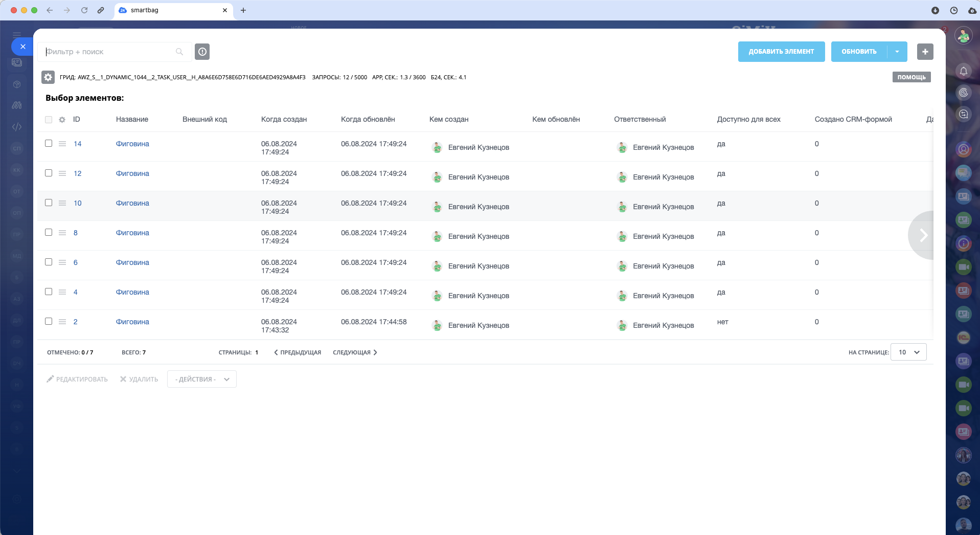Close the slider panel with X button
Viewport: 980px width, 535px height.
22,47
